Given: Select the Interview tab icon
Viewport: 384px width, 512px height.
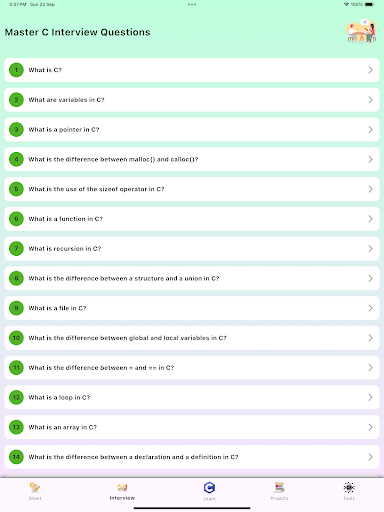Looking at the screenshot, I should point(122,488).
